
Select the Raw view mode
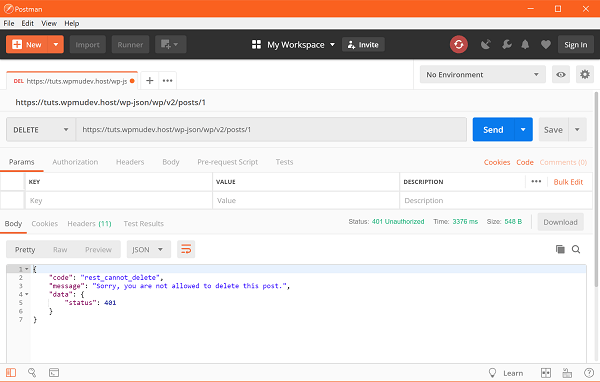point(60,250)
